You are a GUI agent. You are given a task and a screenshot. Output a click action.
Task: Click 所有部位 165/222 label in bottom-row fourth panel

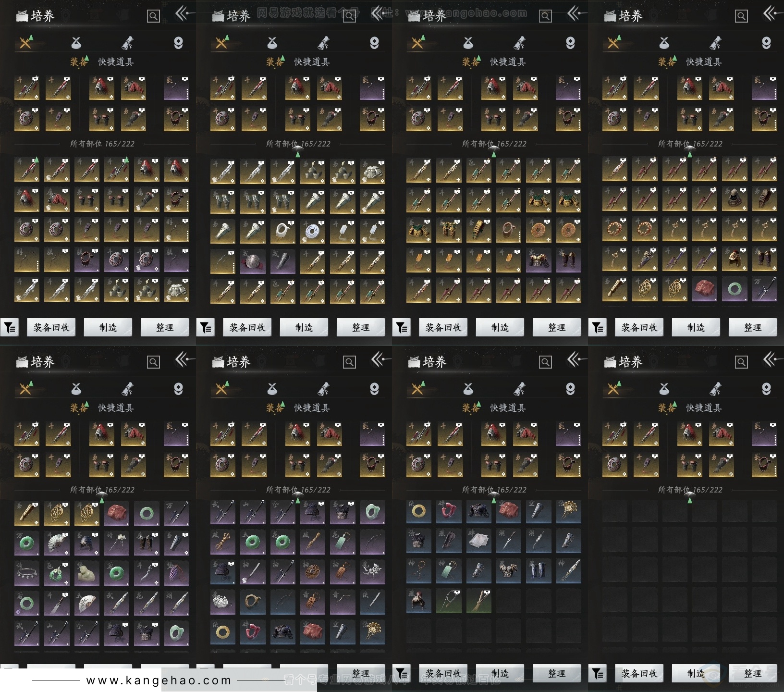pyautogui.click(x=690, y=490)
